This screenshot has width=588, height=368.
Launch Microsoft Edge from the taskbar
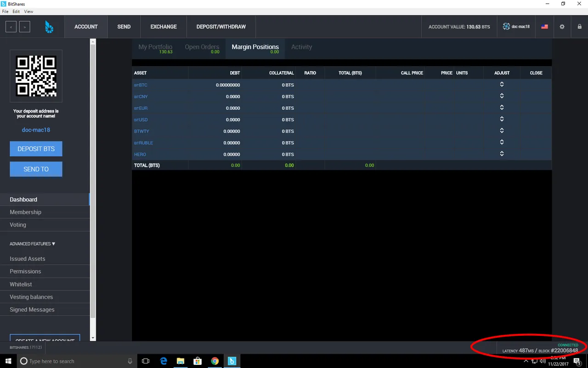(163, 361)
